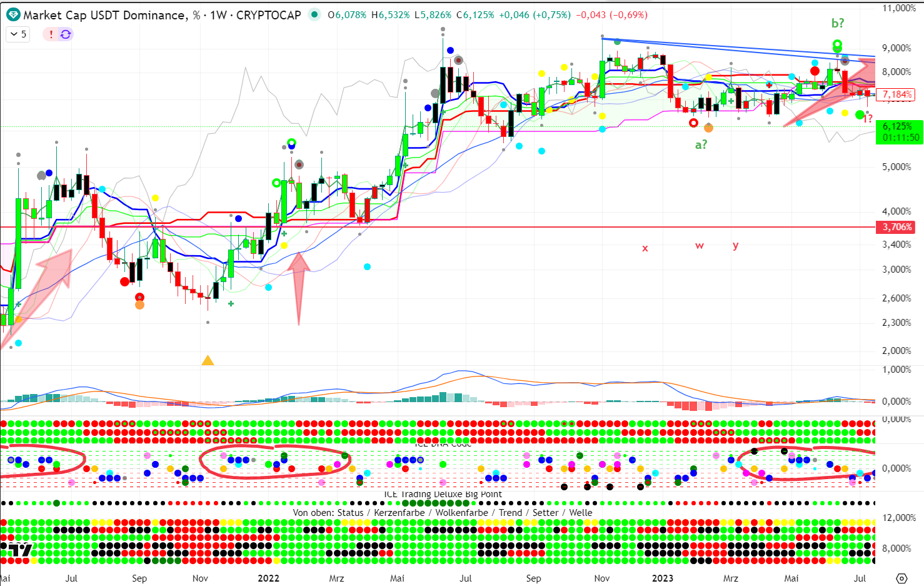Select the red 3,706% horizontal line price label
This screenshot has width=924, height=586.
click(896, 227)
